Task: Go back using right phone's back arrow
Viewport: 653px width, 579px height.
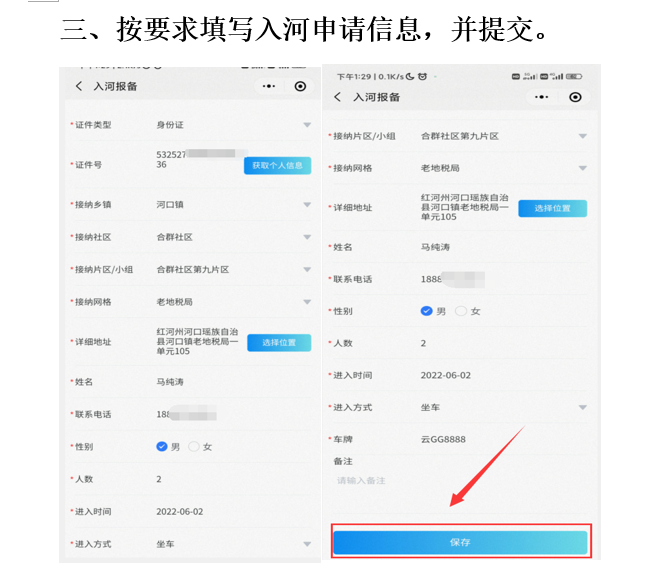Action: (x=338, y=97)
